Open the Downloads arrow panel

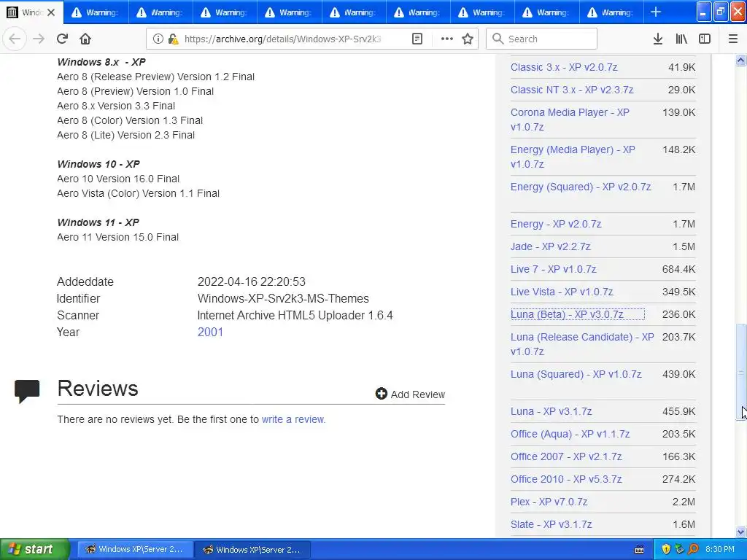tap(657, 39)
